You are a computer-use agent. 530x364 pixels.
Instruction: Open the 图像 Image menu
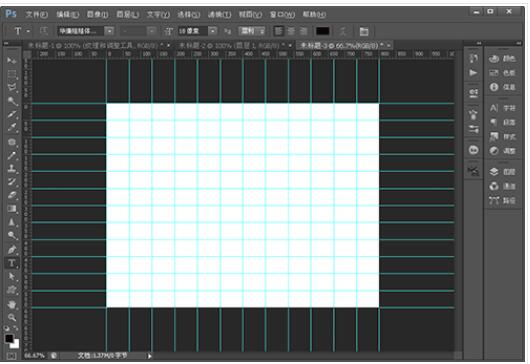pyautogui.click(x=97, y=15)
